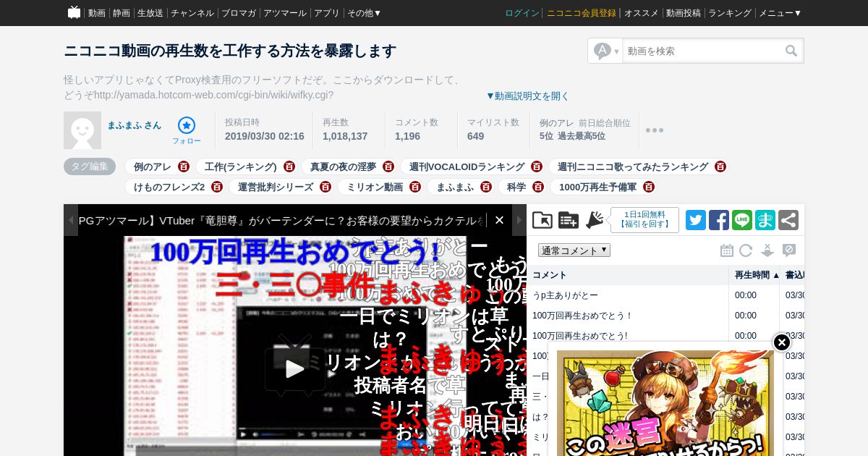Open the 動画投稿 page
Screen dimensions: 868x456
coord(684,13)
